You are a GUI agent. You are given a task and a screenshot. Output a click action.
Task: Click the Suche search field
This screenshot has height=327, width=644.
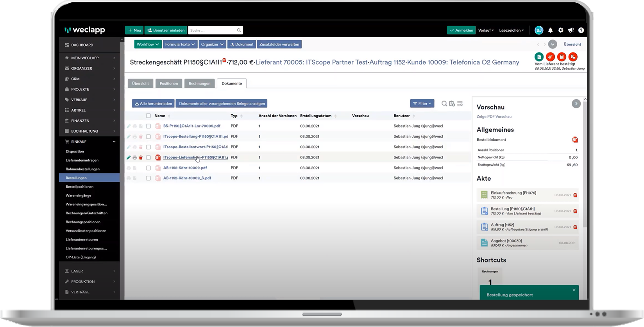[215, 30]
